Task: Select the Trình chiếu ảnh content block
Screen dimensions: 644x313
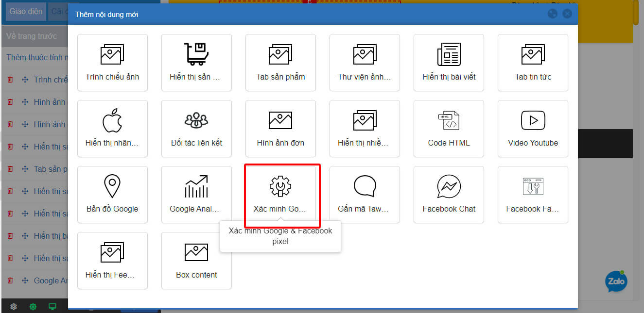Action: (x=112, y=62)
